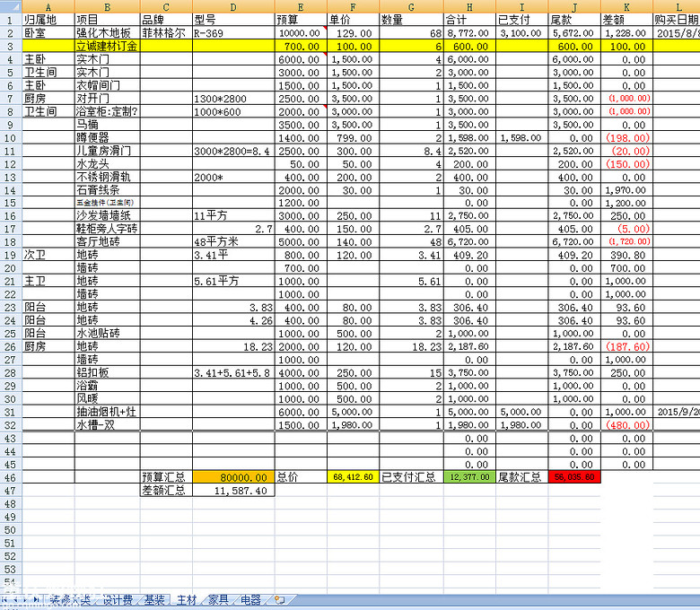Open the 基装 sheet tab
700x610 pixels.
pos(154,599)
